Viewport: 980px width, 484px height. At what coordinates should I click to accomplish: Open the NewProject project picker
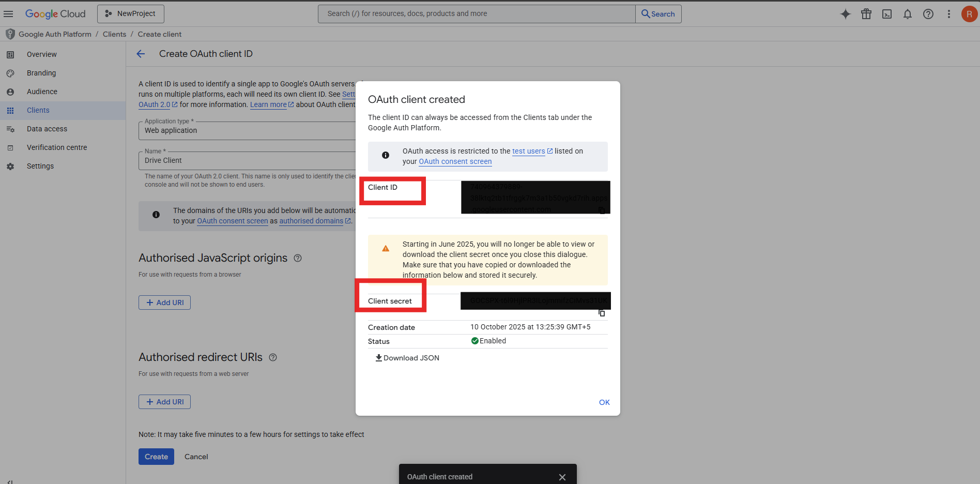[130, 13]
